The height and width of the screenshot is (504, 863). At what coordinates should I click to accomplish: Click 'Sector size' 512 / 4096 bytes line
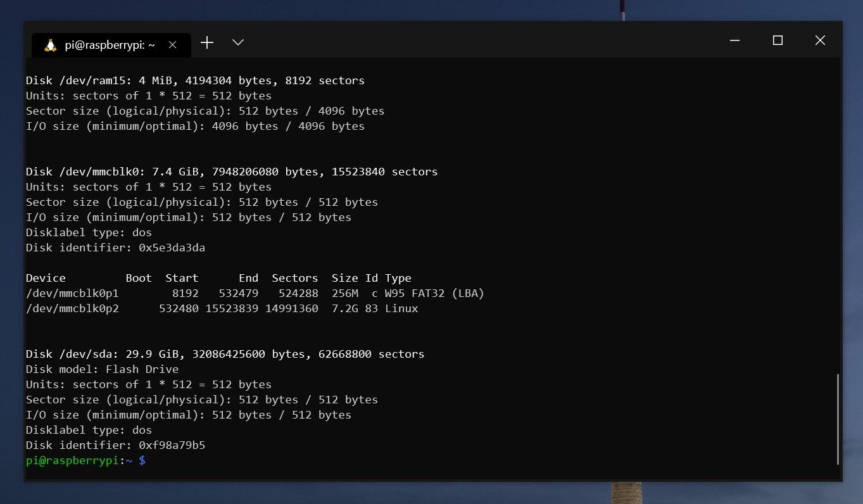pyautogui.click(x=205, y=111)
